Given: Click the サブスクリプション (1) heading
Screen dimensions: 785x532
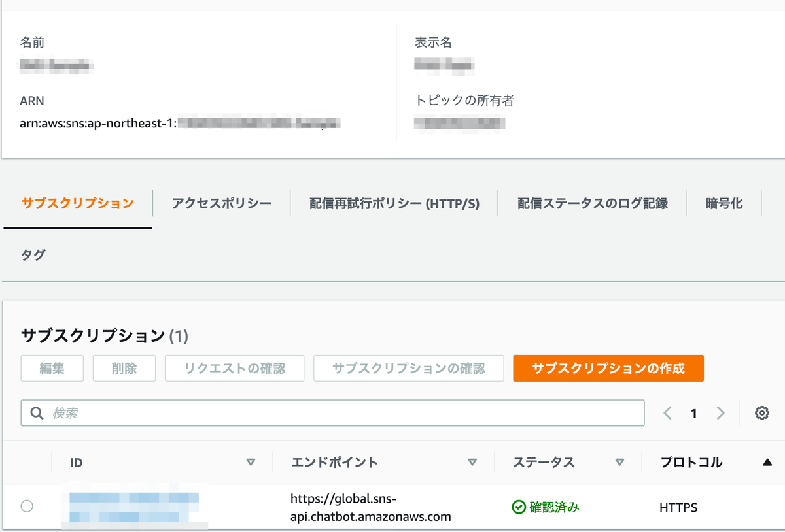Looking at the screenshot, I should [105, 336].
